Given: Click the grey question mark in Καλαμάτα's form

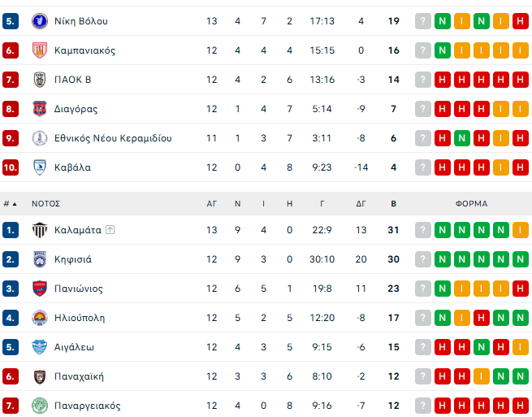Looking at the screenshot, I should pyautogui.click(x=422, y=230).
